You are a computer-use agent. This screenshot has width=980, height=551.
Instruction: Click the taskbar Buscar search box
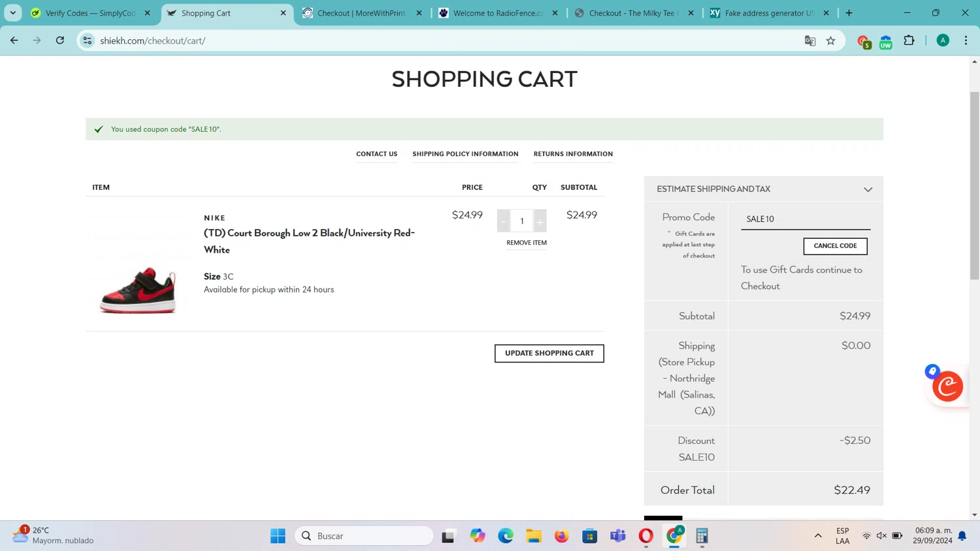(365, 536)
